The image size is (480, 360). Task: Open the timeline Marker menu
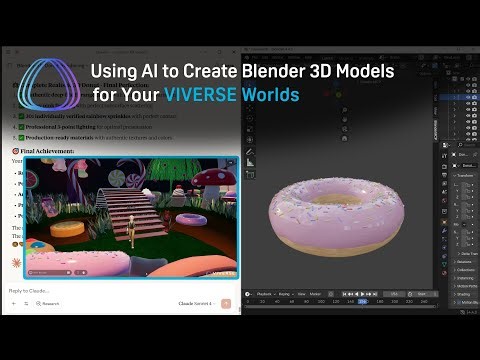(315, 294)
